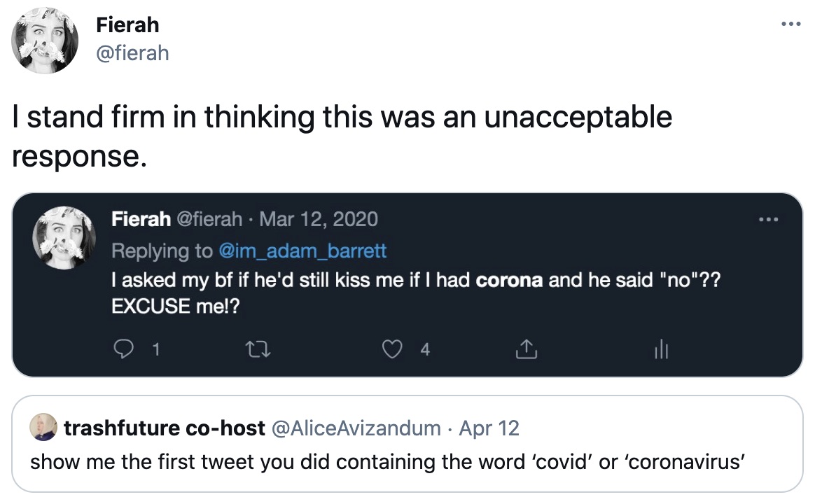Click the trashfuture co-host display name
The height and width of the screenshot is (504, 815).
[165, 428]
